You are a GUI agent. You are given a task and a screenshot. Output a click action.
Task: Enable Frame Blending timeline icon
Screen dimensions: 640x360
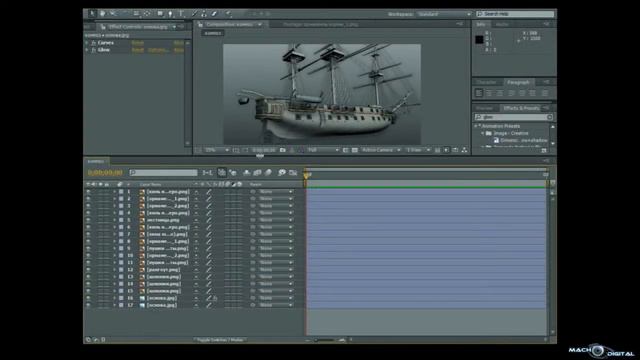(x=258, y=173)
